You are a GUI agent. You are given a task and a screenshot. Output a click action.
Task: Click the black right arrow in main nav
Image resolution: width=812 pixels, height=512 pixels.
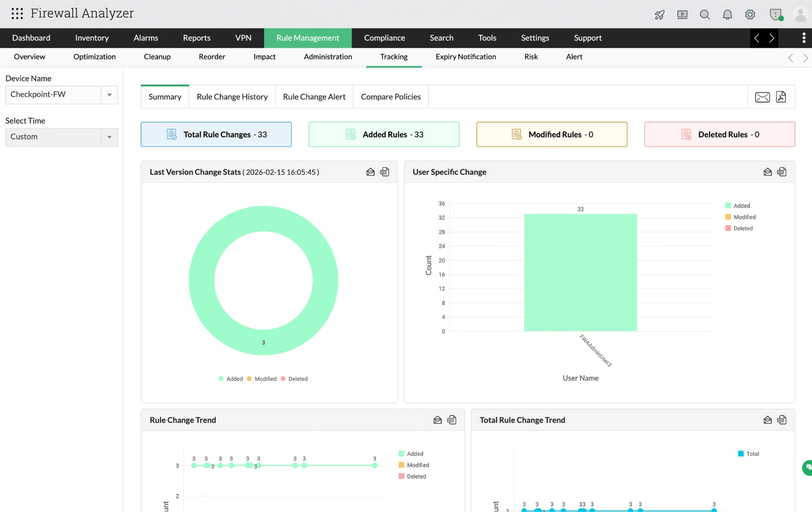(x=772, y=38)
